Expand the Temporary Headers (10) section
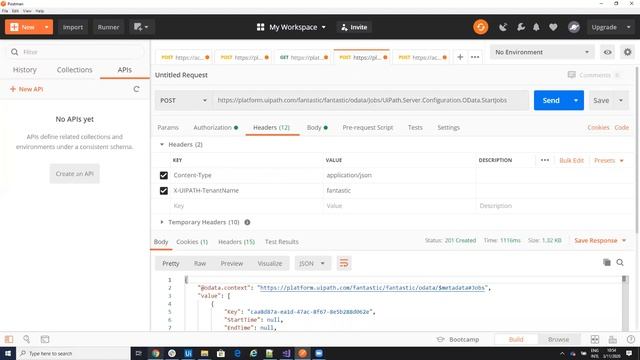 click(x=162, y=222)
